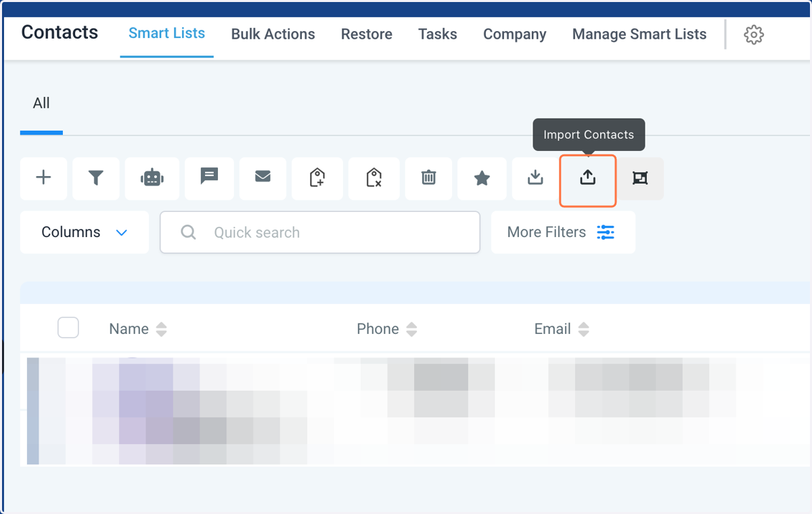Open the Columns dropdown
The height and width of the screenshot is (514, 812).
(x=85, y=232)
